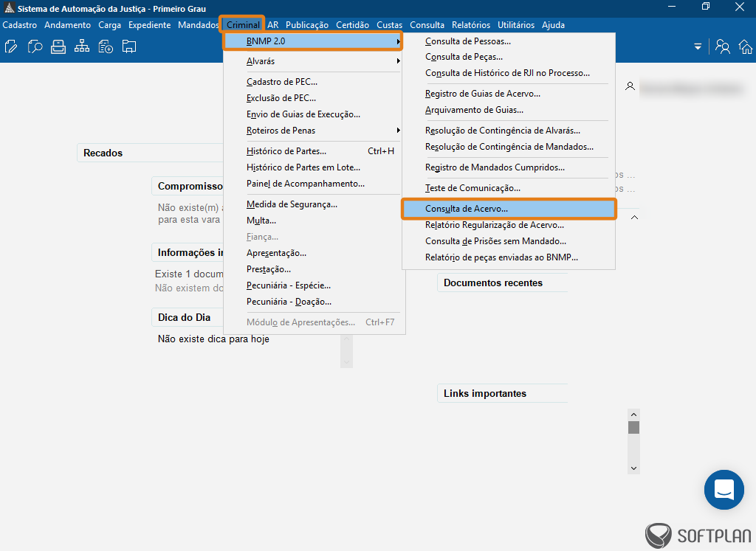Open the Carga menu
This screenshot has width=756, height=551.
[x=109, y=25]
